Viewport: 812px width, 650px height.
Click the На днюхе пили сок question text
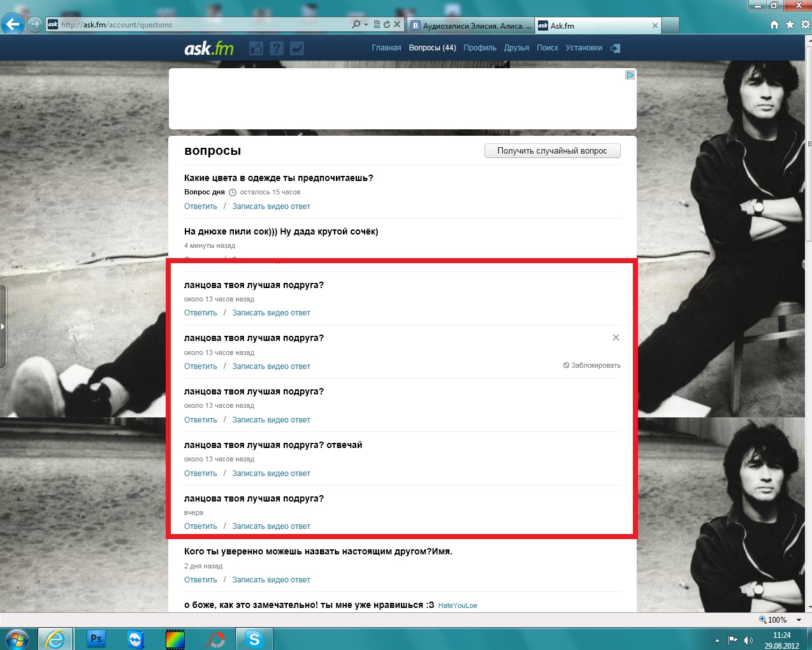pyautogui.click(x=281, y=231)
